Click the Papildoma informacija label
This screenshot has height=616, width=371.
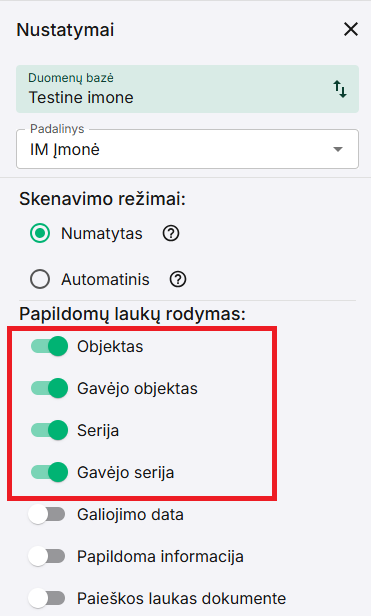[160, 557]
